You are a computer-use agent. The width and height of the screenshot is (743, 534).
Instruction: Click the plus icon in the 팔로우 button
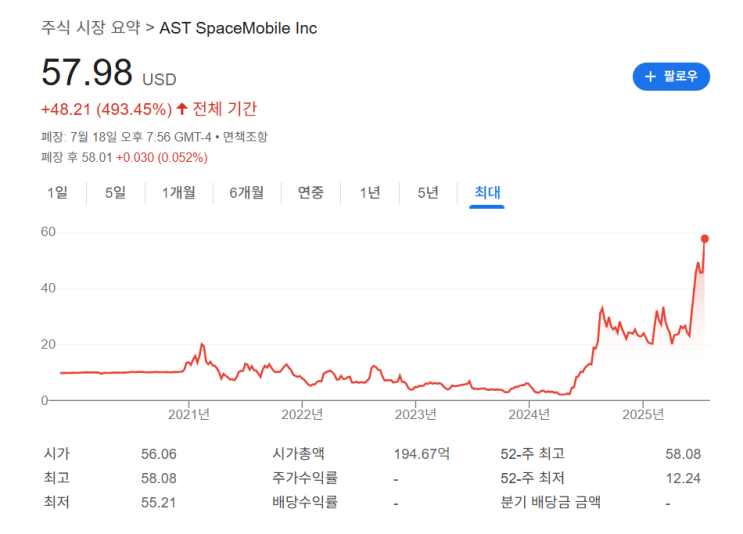[650, 77]
